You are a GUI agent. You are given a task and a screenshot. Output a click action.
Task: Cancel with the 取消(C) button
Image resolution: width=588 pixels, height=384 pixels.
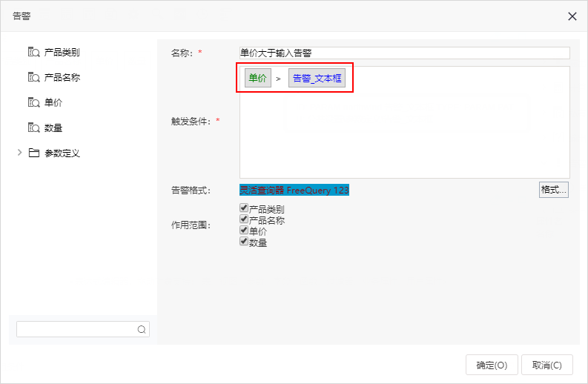pyautogui.click(x=546, y=365)
